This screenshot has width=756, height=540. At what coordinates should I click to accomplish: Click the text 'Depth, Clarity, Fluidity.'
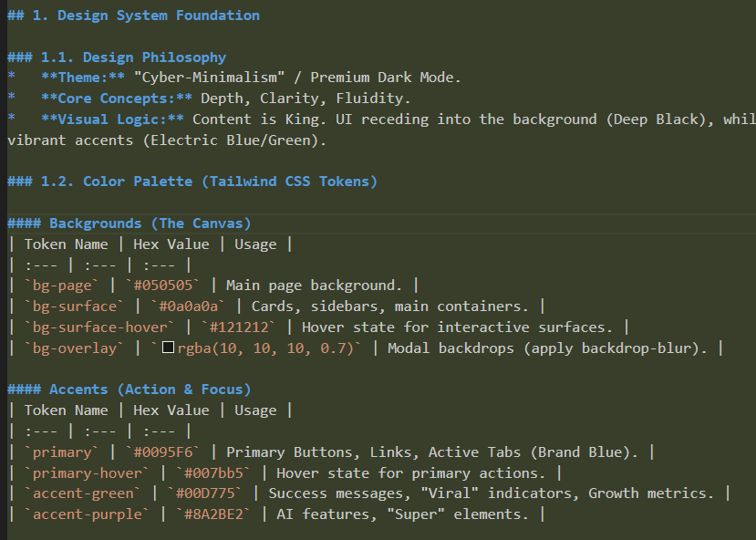(306, 99)
